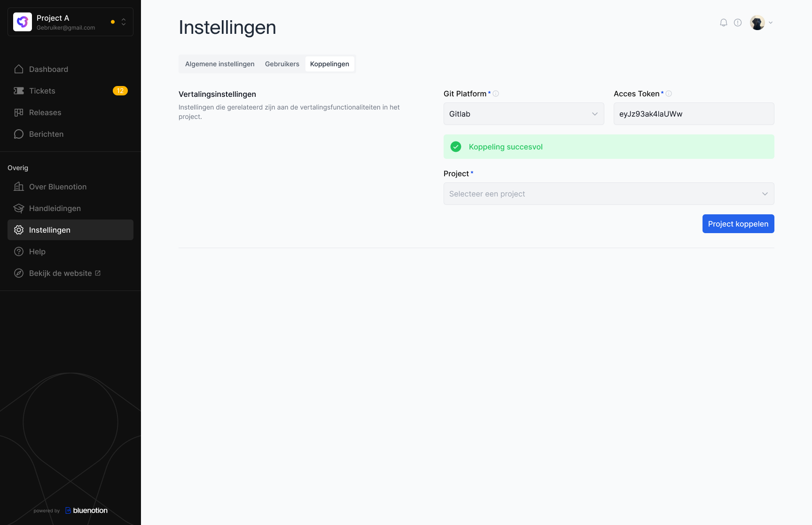Go to Tickets in sidebar
This screenshot has width=812, height=525.
(x=42, y=91)
